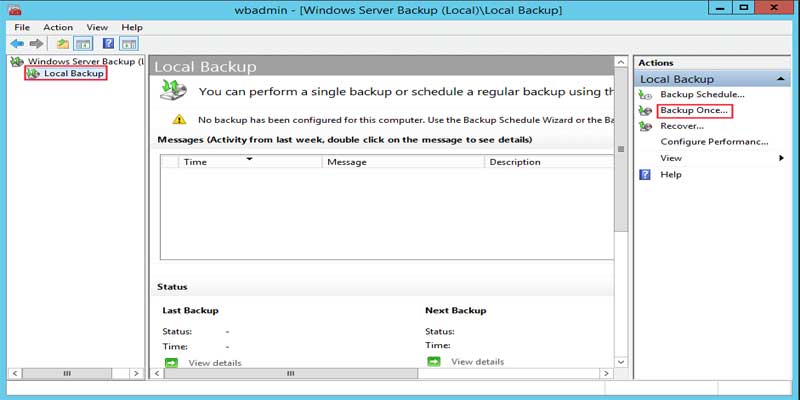Toggle Show/Hide Action Pane toolbar icon
800x400 pixels.
pos(129,44)
